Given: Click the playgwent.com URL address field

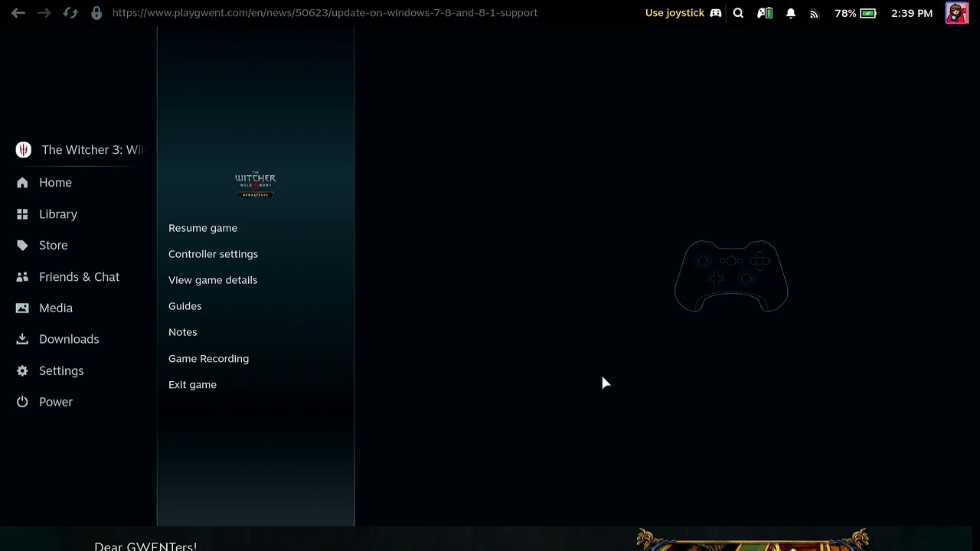Looking at the screenshot, I should (325, 13).
